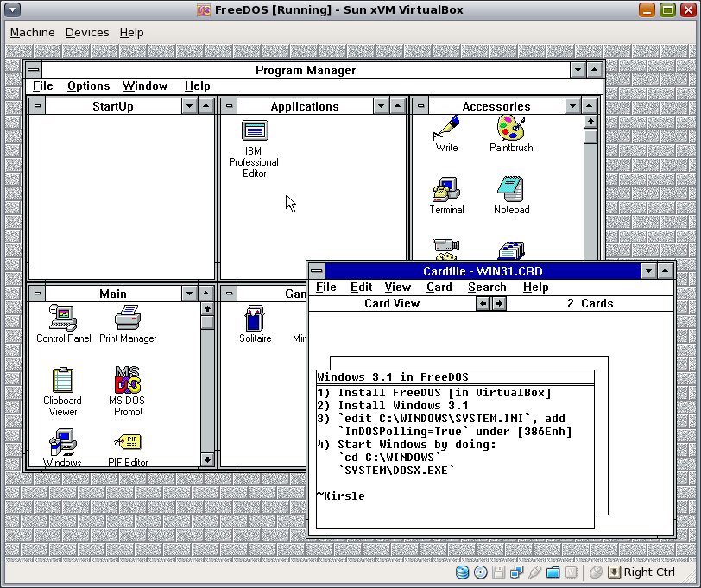Click the mouse integration status icon
The height and width of the screenshot is (588, 701).
click(596, 572)
